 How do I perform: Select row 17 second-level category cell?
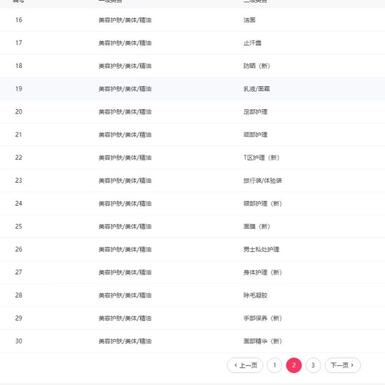(x=252, y=43)
